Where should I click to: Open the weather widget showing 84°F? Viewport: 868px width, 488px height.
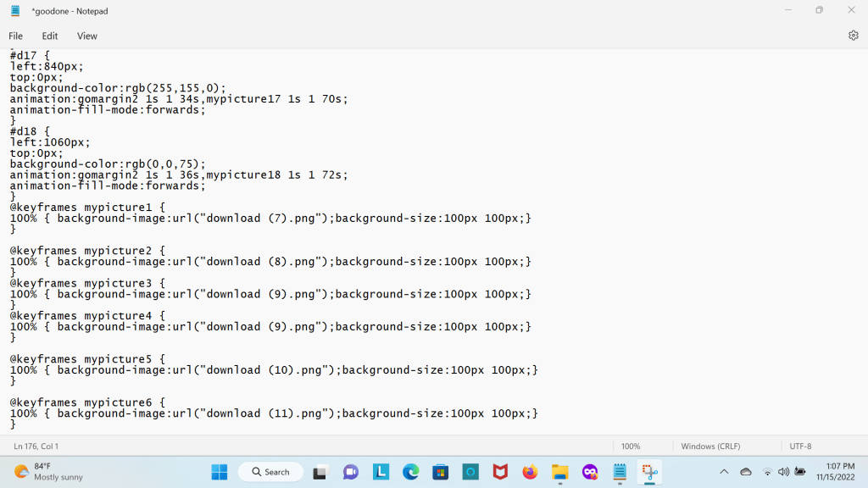coord(49,472)
